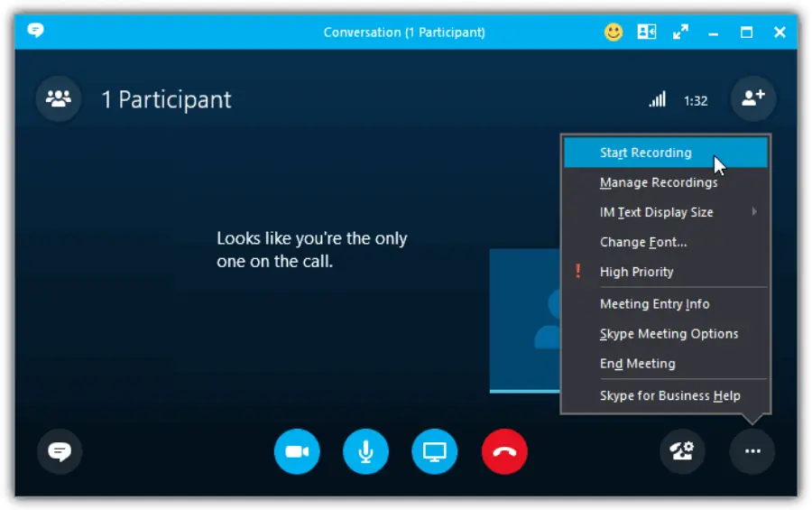Open the participants list icon
This screenshot has width=812, height=510.
(x=59, y=98)
